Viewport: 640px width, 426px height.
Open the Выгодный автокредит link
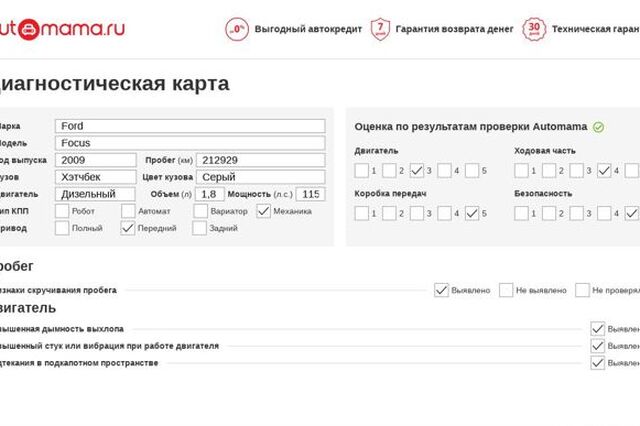[308, 29]
